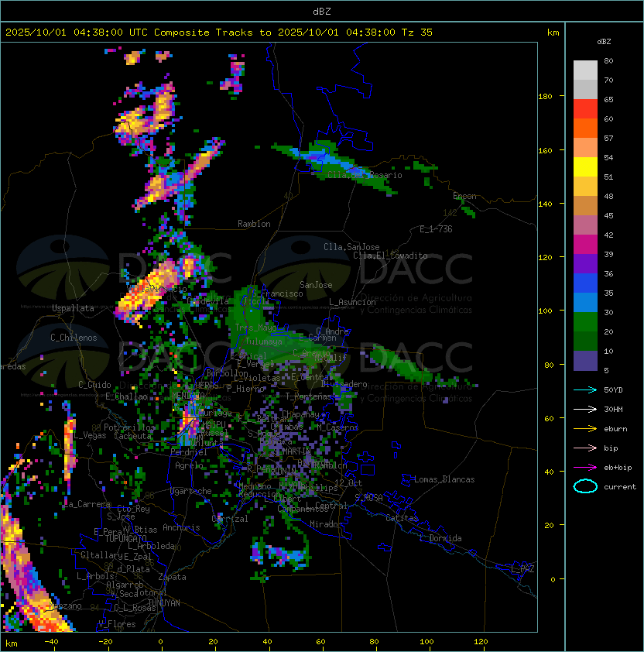Select the slate 10–5 dBZ swatch
The width and height of the screenshot is (644, 652).
(x=585, y=361)
